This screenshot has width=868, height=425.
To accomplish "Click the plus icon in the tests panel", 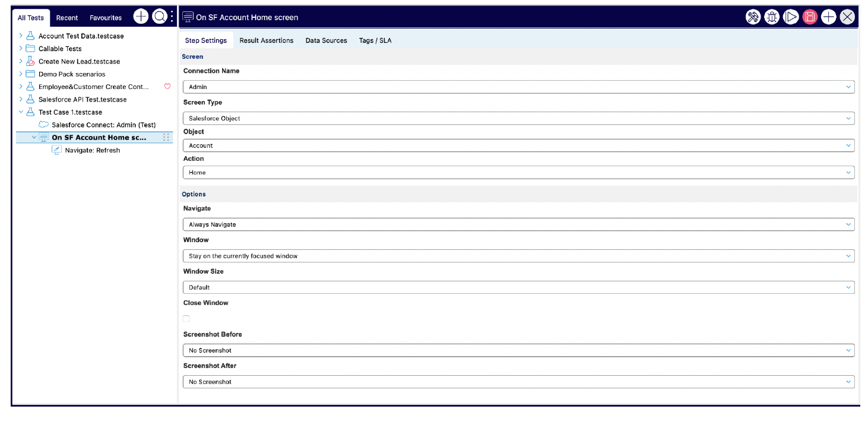I will point(141,17).
